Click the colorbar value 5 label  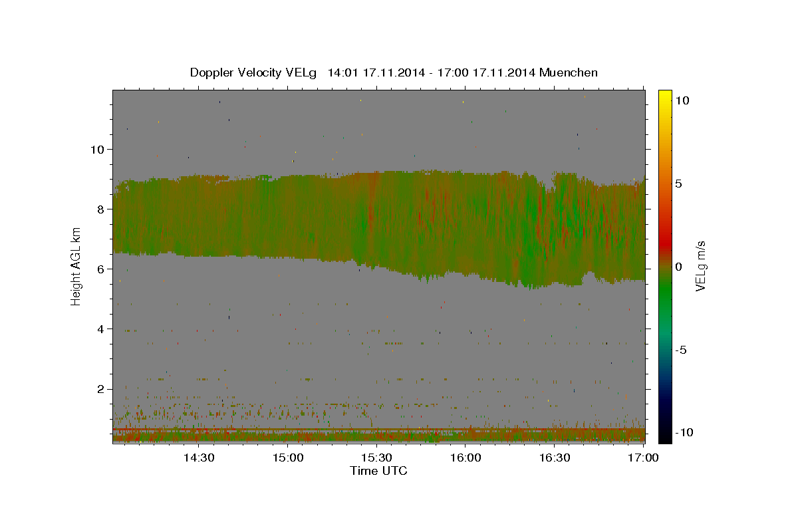[679, 184]
